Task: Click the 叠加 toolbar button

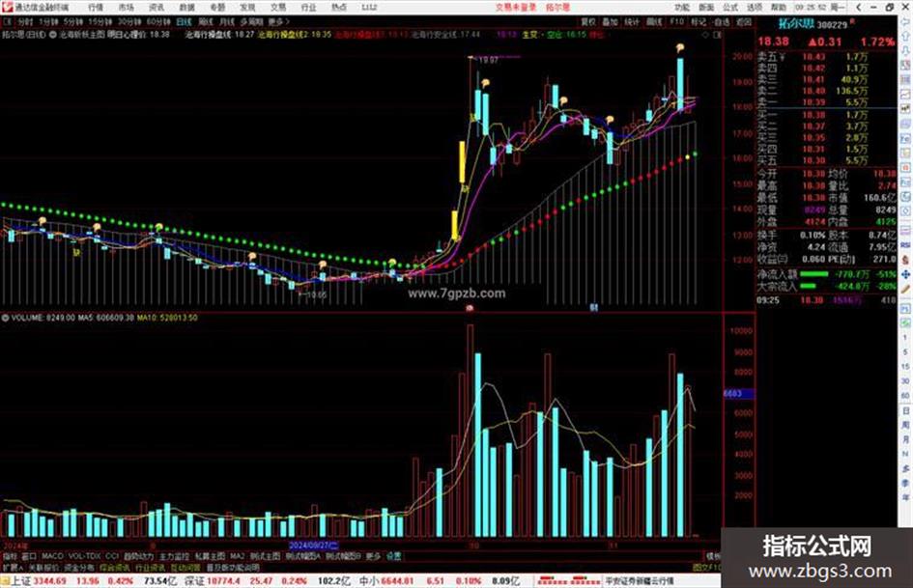Action: [610, 22]
